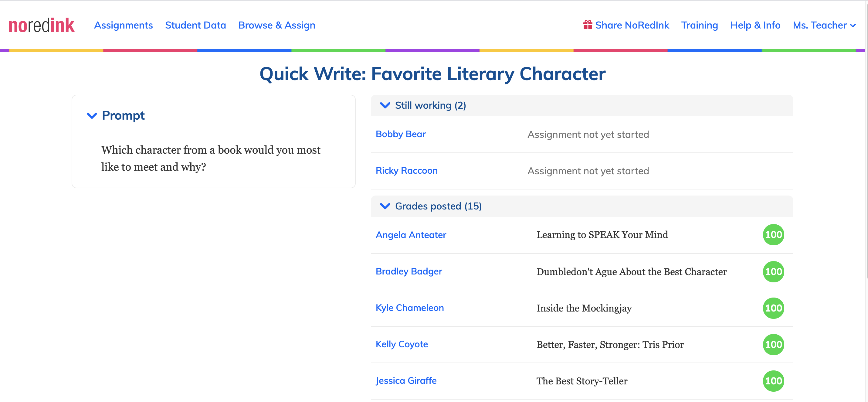The width and height of the screenshot is (868, 402).
Task: Open Ricky Raccoon's student link
Action: click(x=406, y=171)
